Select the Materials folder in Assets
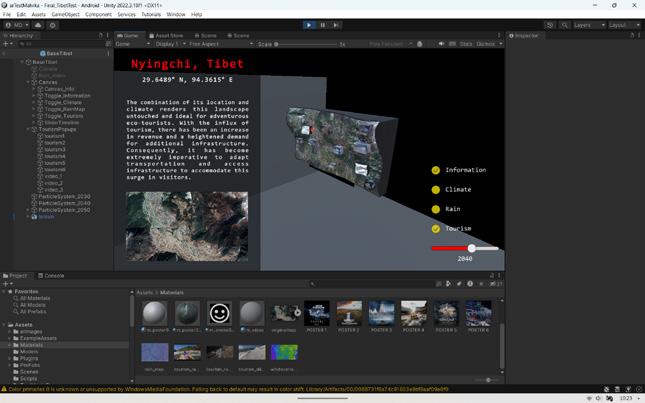 30,345
